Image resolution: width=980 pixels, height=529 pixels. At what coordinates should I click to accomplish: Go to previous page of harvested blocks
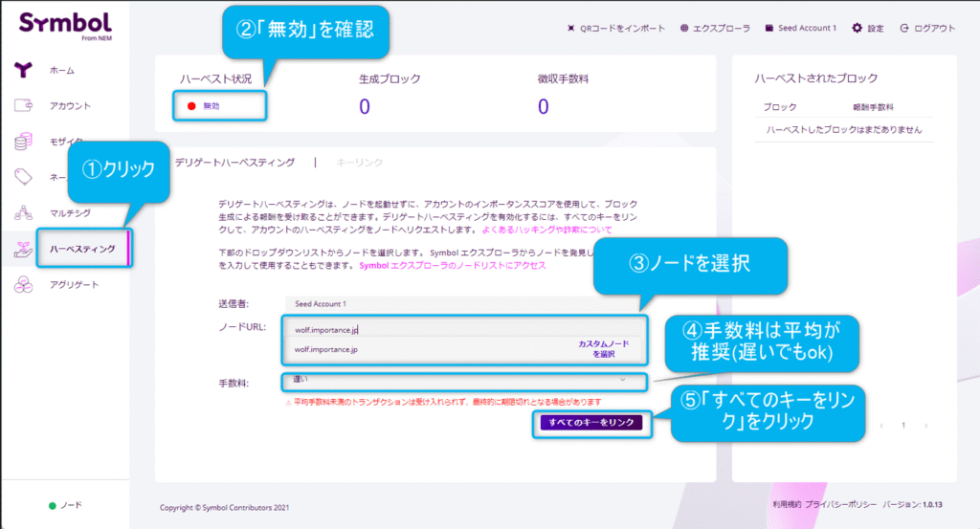pyautogui.click(x=881, y=426)
